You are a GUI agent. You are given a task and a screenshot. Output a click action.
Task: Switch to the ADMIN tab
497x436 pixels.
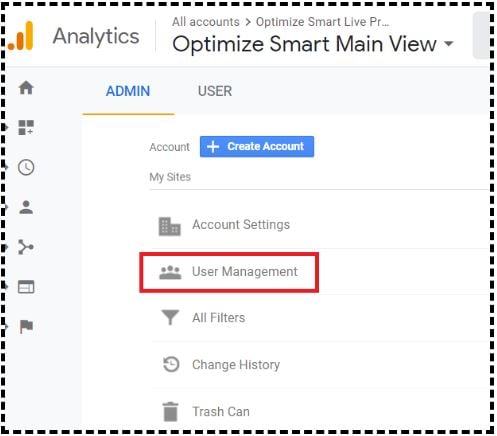[128, 91]
